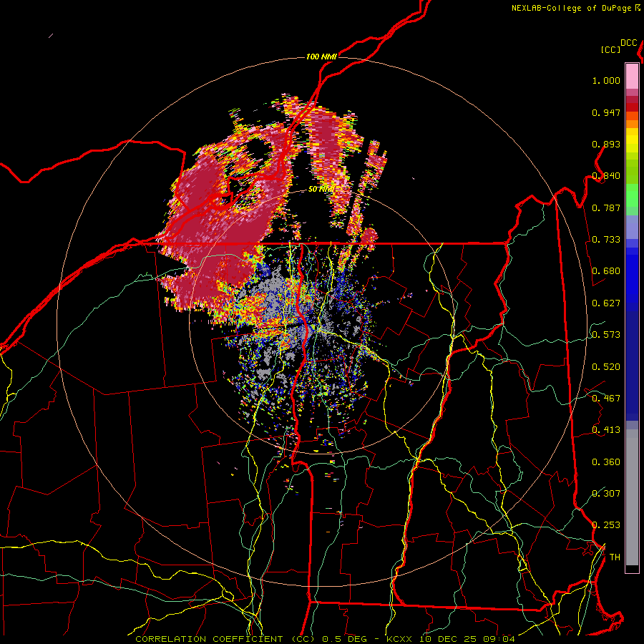The width and height of the screenshot is (644, 644).
Task: Click the 50 NMI range ring label
Action: pyautogui.click(x=321, y=189)
